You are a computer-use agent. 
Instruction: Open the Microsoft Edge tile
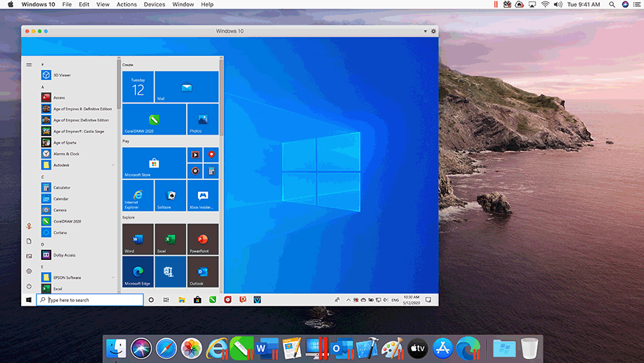[x=138, y=272]
